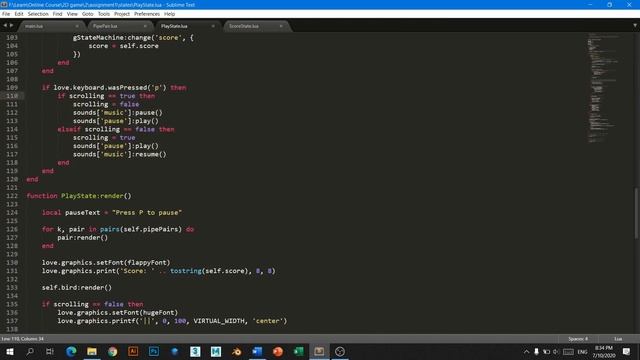Open the Help menu
The height and width of the screenshot is (360, 640).
[169, 14]
